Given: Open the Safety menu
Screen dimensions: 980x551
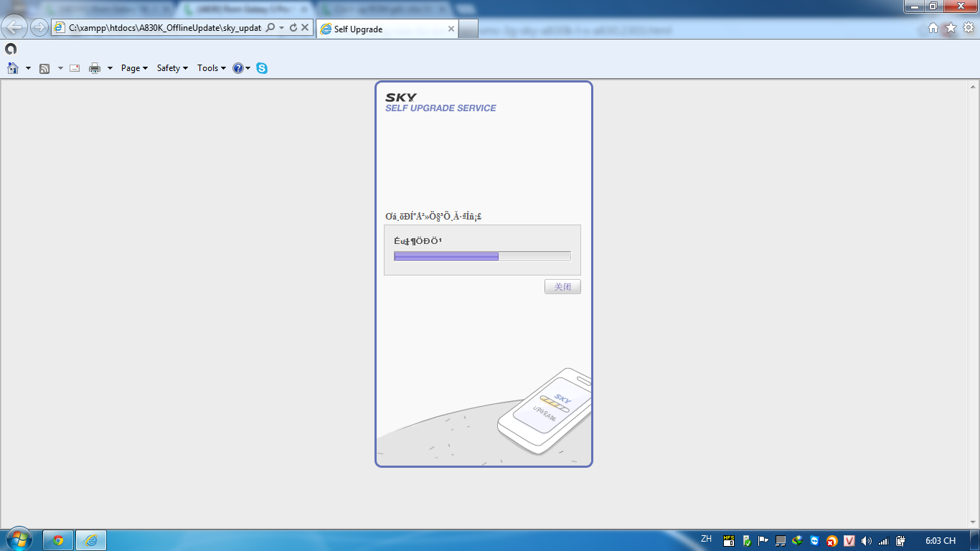Looking at the screenshot, I should 172,68.
